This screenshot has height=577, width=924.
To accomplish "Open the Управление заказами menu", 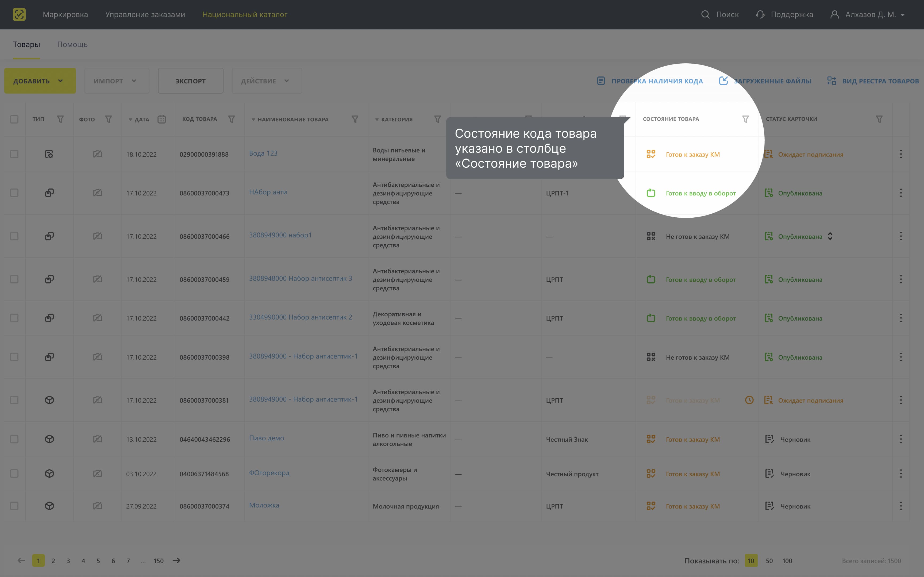I will (x=145, y=14).
